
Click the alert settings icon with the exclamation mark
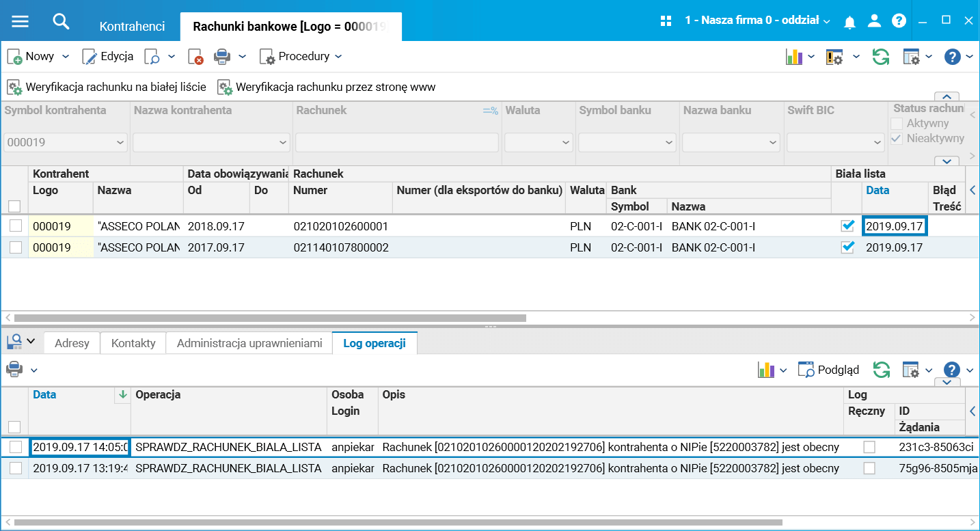click(834, 57)
